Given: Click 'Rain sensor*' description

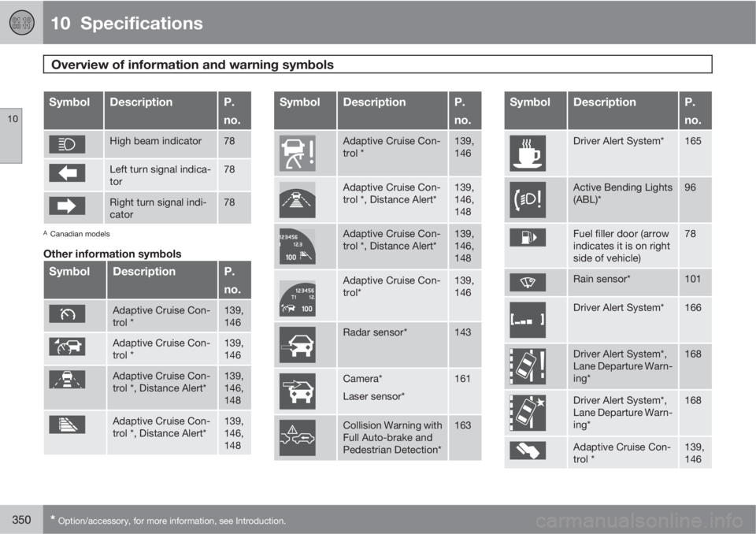Looking at the screenshot, I should coord(602,279).
